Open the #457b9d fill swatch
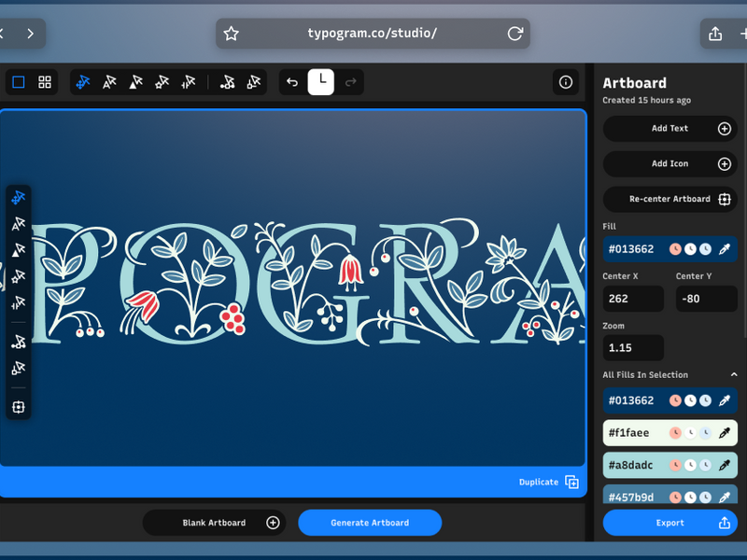Viewport: 747px width, 560px height. [669, 495]
